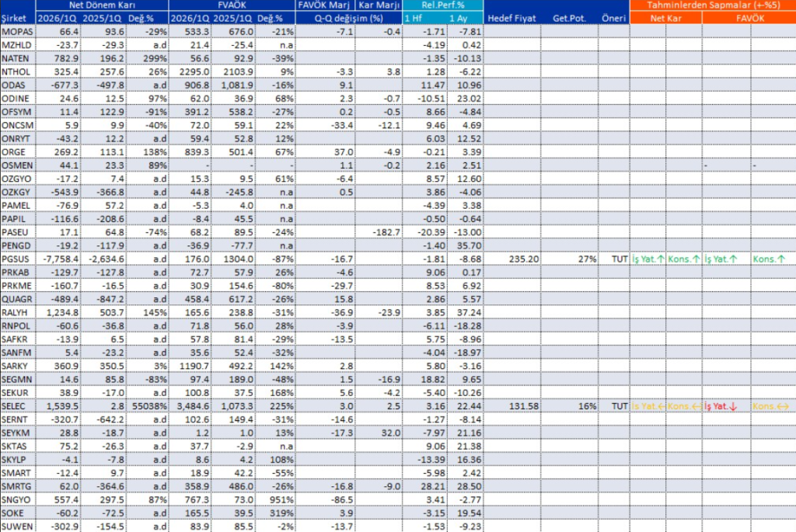Screen dimensions: 796x532
Task: Click green Kons.↑ under FAVÖK in PGSUS row
Action: tap(769, 259)
